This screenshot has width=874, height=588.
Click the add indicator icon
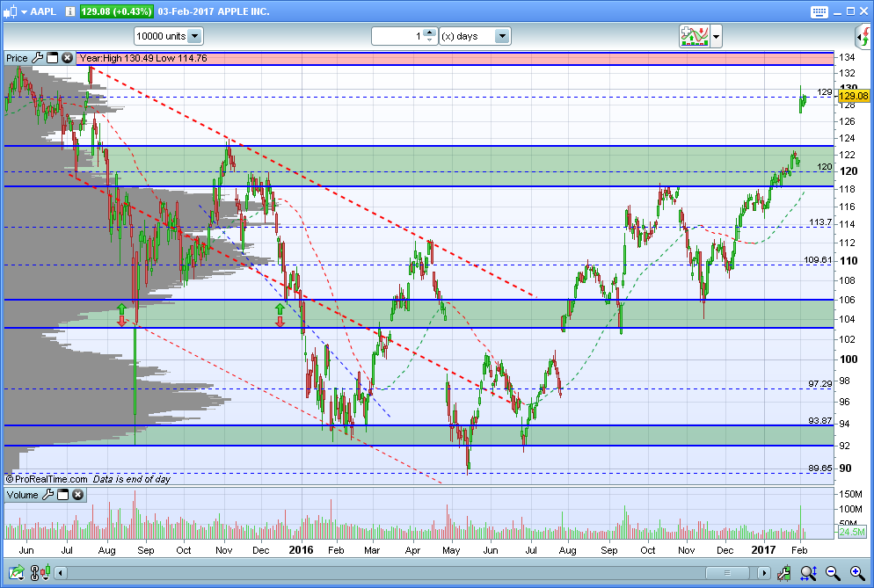tap(694, 36)
